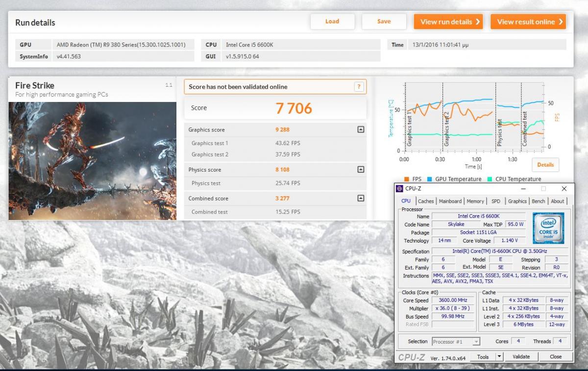This screenshot has width=588, height=371.
Task: Click the Close button at CPU-Z bottom
Action: point(556,357)
